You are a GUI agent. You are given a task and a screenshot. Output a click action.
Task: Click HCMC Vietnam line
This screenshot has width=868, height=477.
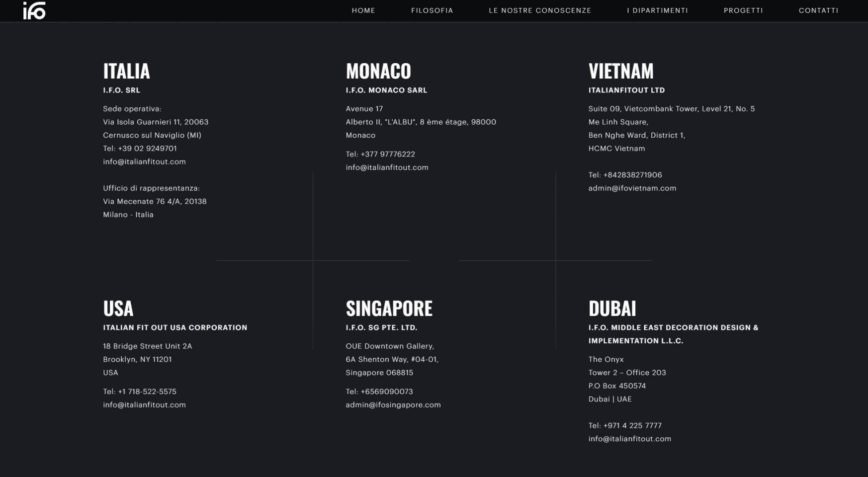(616, 148)
